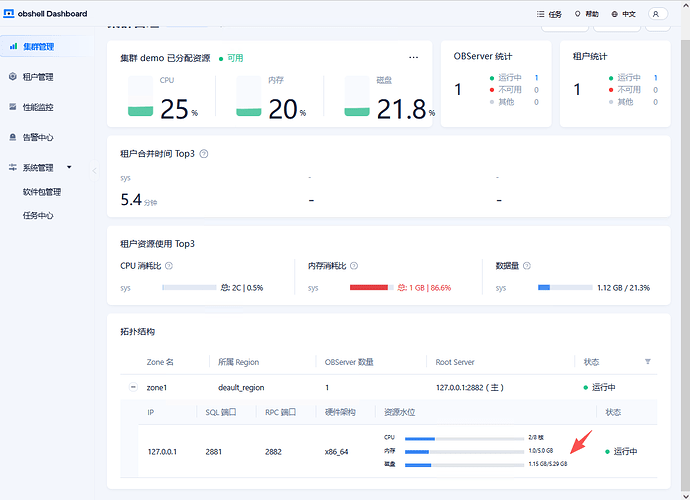Open 性能监控 in the sidebar
690x500 pixels.
[38, 106]
